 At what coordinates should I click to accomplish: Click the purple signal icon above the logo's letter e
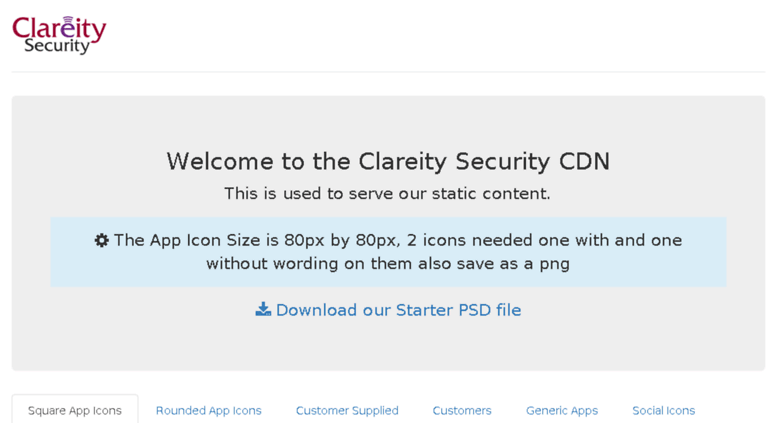click(68, 20)
